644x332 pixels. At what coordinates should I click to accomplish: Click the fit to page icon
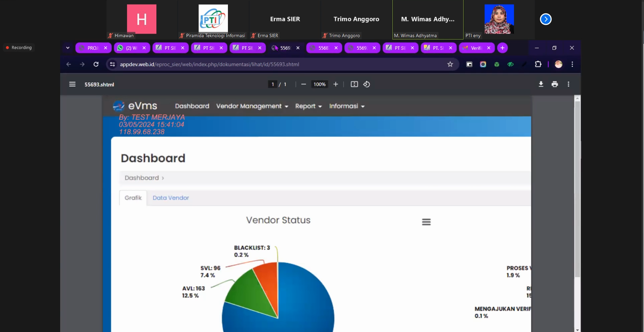pos(354,84)
